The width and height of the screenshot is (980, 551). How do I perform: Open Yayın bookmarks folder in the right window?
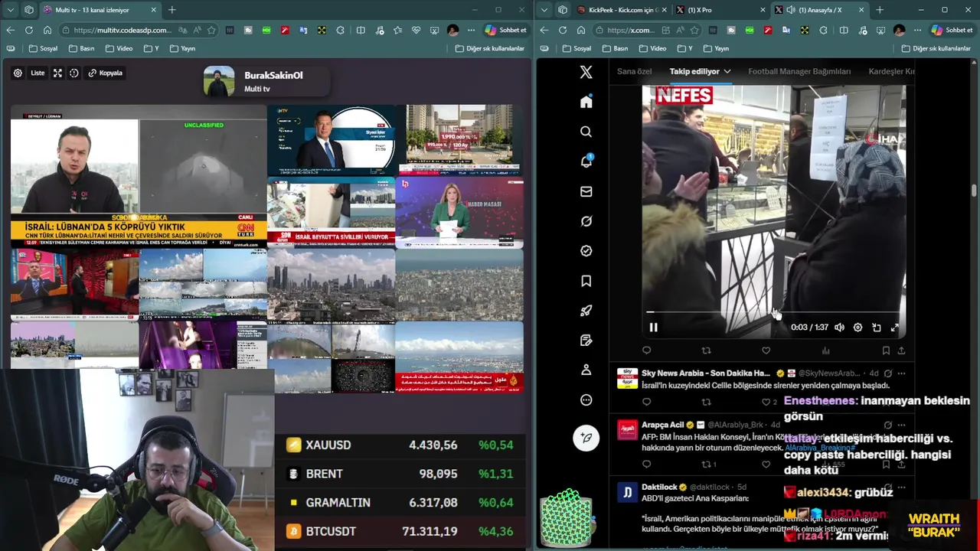(x=716, y=48)
